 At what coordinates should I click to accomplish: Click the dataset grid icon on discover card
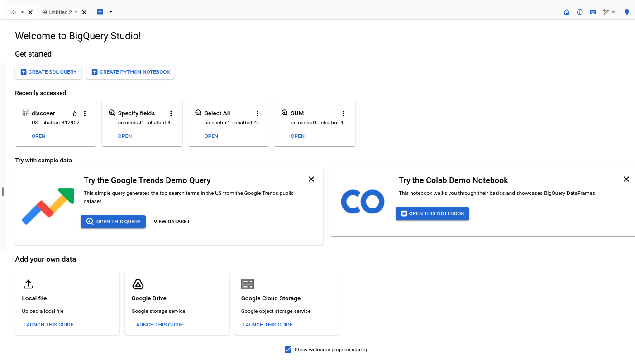point(25,113)
